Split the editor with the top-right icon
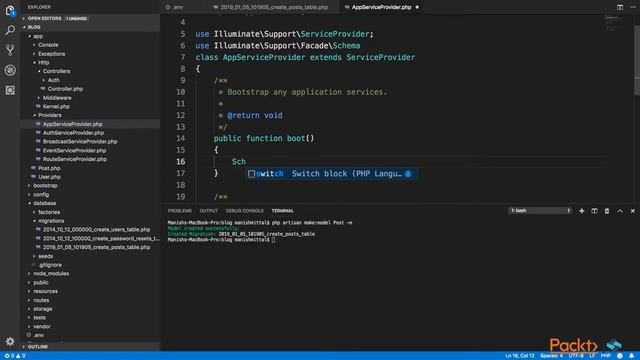This screenshot has width=640, height=360. tap(620, 7)
